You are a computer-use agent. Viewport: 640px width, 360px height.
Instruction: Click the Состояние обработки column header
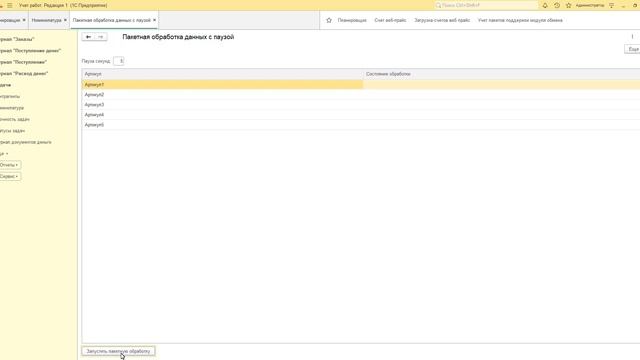coord(502,74)
